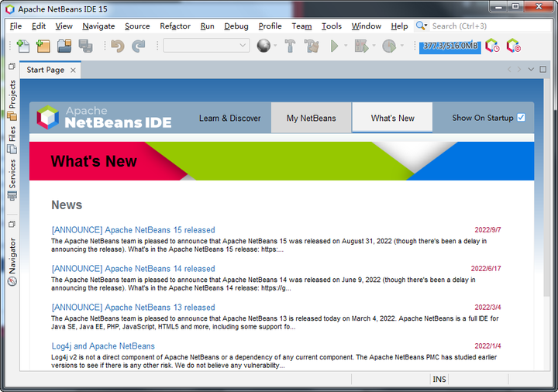The height and width of the screenshot is (392, 558).
Task: Switch to the My NetBeans tab
Action: pyautogui.click(x=312, y=118)
